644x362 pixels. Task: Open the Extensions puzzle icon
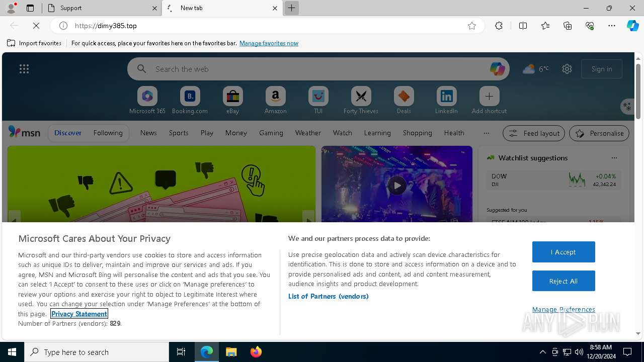point(499,26)
